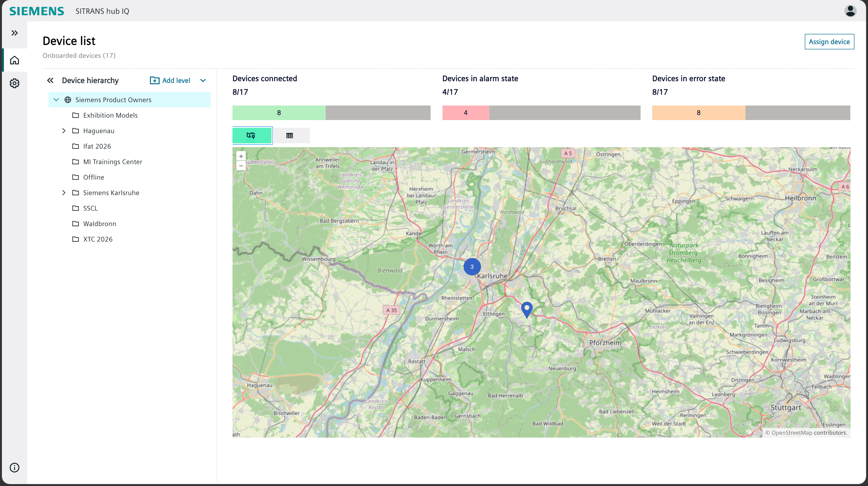Click the SIEMENS logo
868x486 pixels.
click(x=36, y=11)
